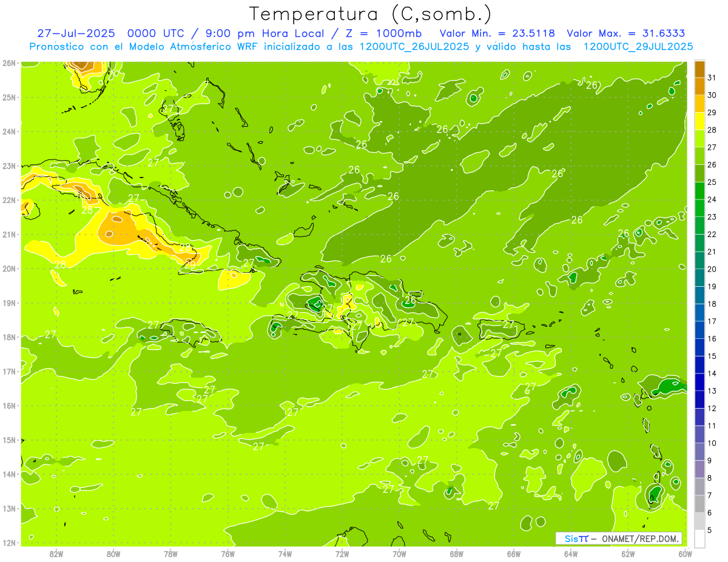Click the latitude label "20N"
728x562 pixels.
(x=9, y=269)
